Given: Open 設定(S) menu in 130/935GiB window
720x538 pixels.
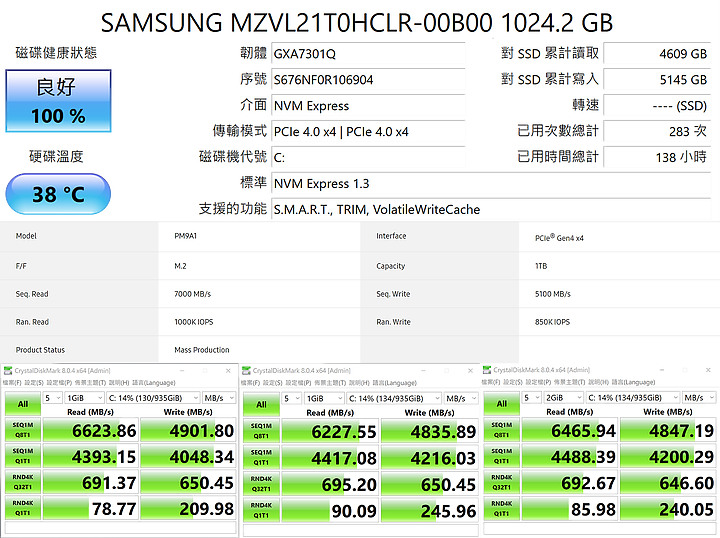Looking at the screenshot, I should coord(34,383).
